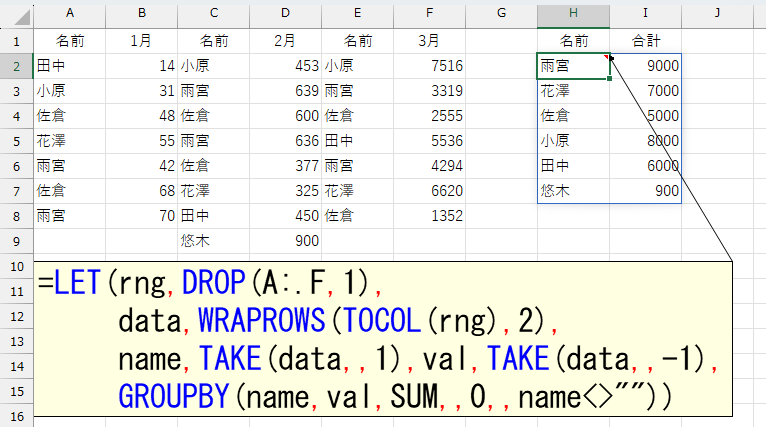
Task: Click cell I2 with value 9000
Action: pos(645,66)
